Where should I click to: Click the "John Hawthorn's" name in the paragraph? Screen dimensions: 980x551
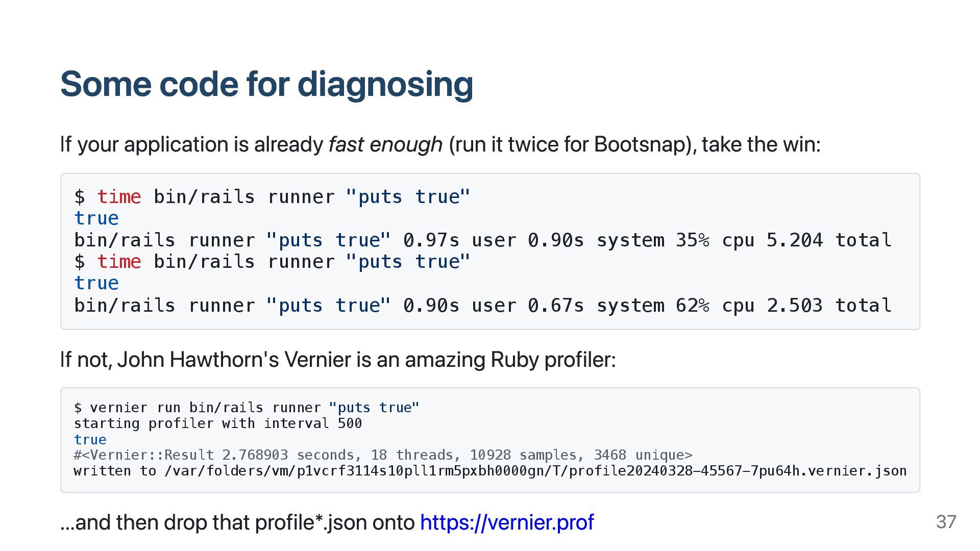coord(198,360)
